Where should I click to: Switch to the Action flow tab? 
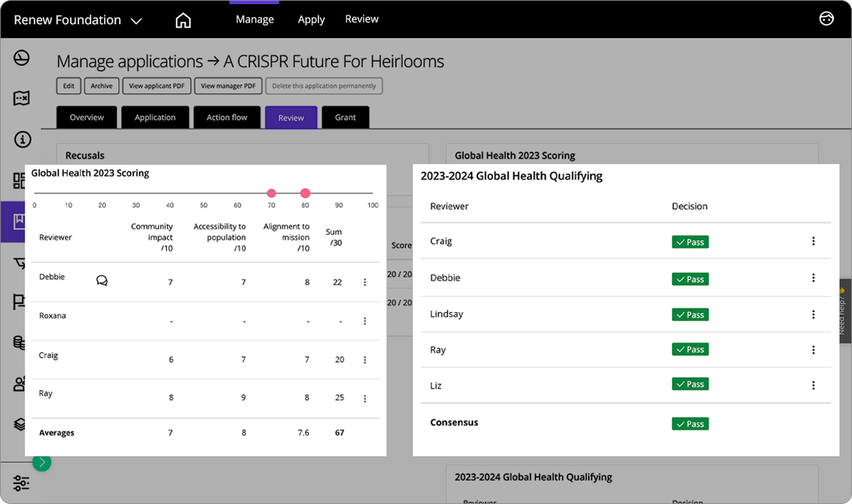click(226, 117)
